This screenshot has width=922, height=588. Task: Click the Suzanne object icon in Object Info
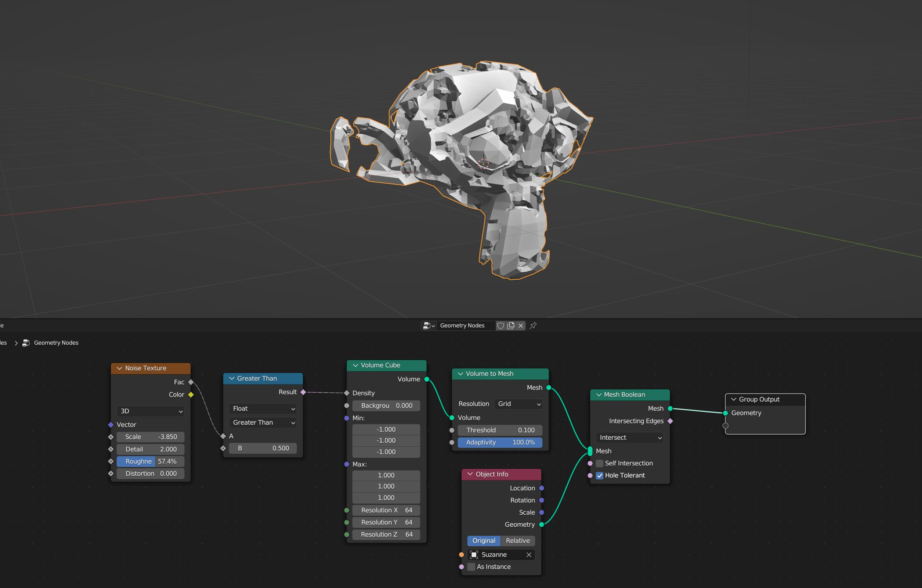(x=474, y=555)
